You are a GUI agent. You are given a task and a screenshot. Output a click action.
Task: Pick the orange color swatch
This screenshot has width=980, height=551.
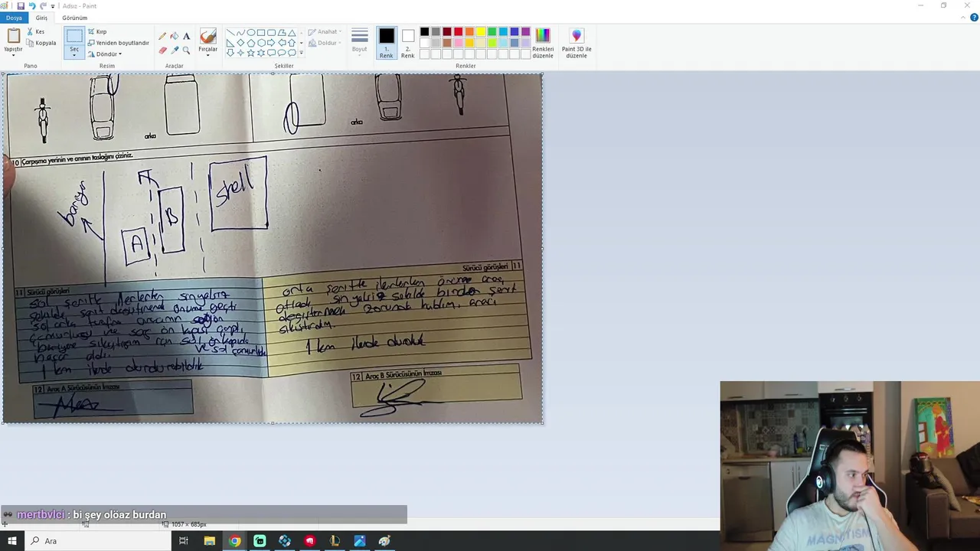point(469,31)
